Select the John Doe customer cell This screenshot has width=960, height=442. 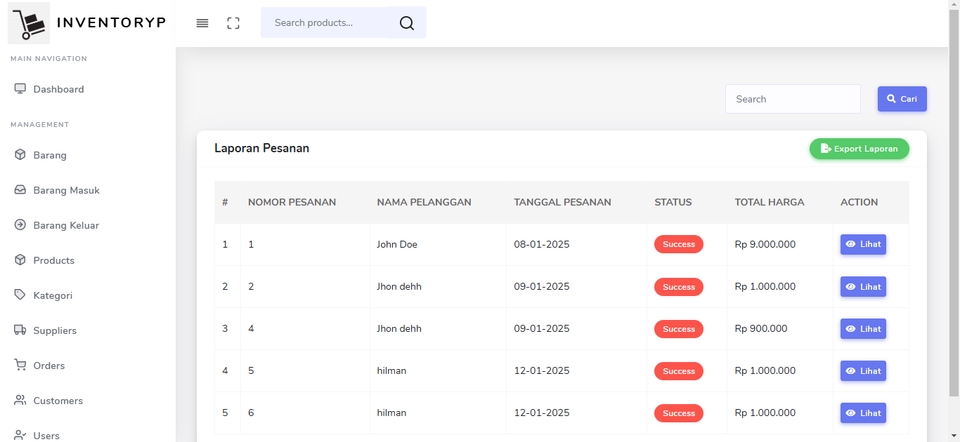pos(438,244)
